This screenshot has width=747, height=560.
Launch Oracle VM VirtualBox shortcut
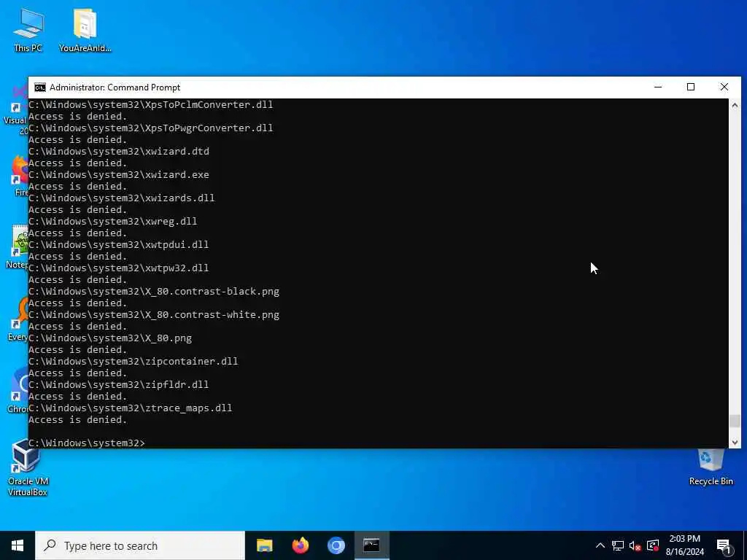pos(28,467)
